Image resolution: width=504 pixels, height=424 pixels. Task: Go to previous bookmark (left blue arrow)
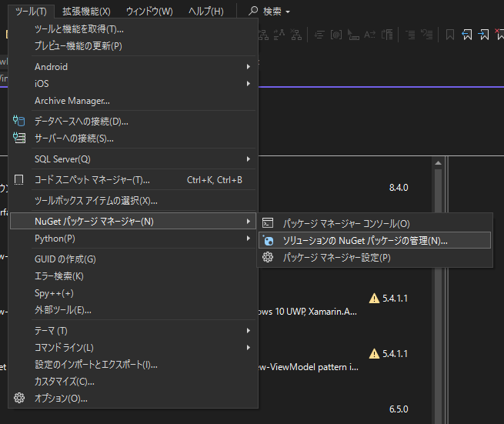tap(467, 35)
